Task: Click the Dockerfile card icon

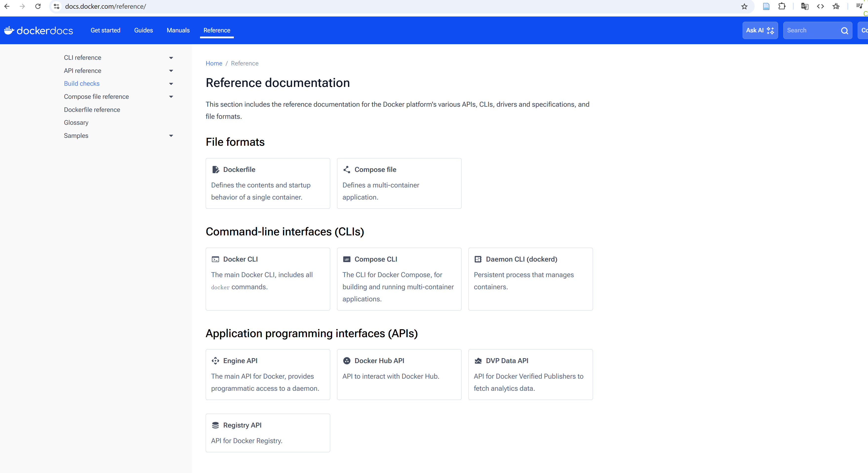Action: click(216, 170)
